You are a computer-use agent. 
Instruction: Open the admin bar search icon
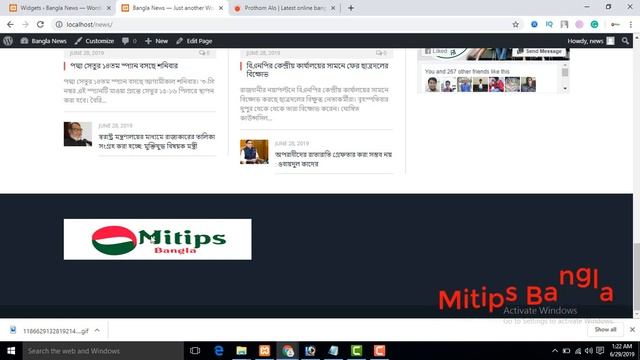coord(625,41)
